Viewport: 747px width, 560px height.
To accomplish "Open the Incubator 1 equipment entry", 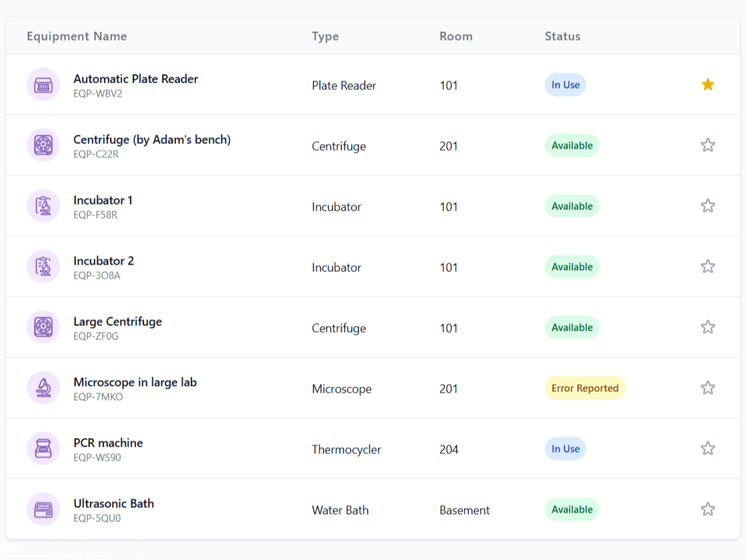I will coord(103,200).
